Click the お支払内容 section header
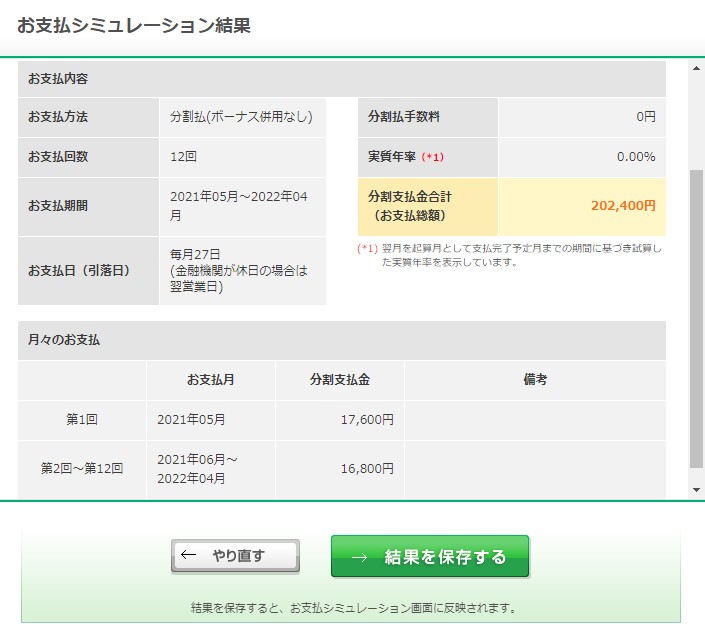The height and width of the screenshot is (642, 705). 342,79
